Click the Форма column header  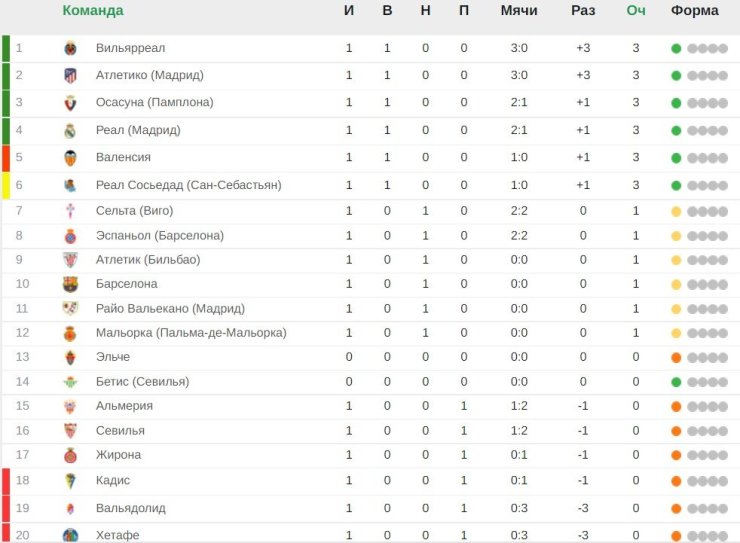694,10
